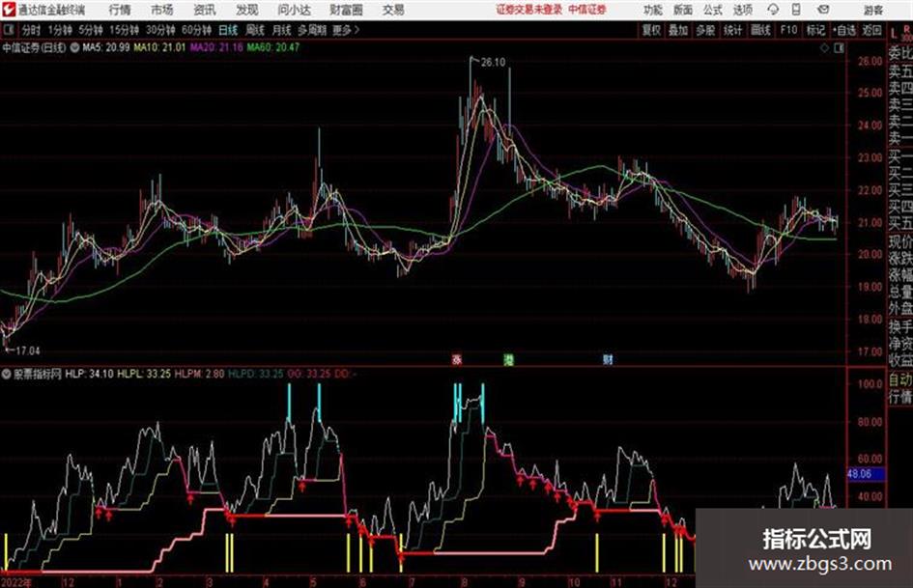
Task: Click the green 港 event marker
Action: tap(509, 359)
